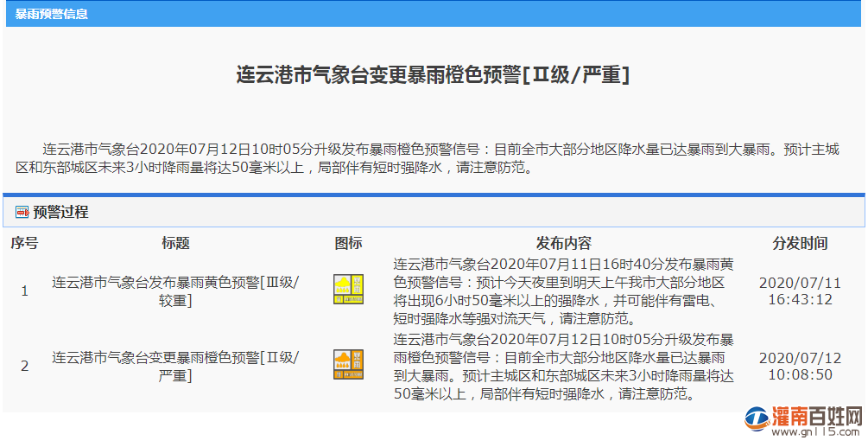This screenshot has height=447, width=868.
Task: Click the row title 连云港市气象台变更暴雨橙色预警[Ⅱ级/严重] in table
Action: [x=175, y=366]
